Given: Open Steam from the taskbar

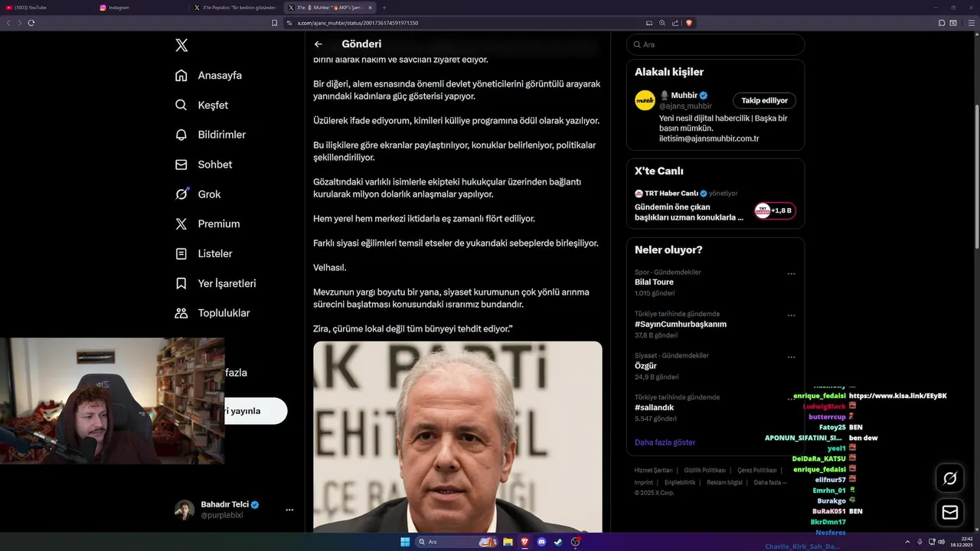Looking at the screenshot, I should [x=558, y=542].
